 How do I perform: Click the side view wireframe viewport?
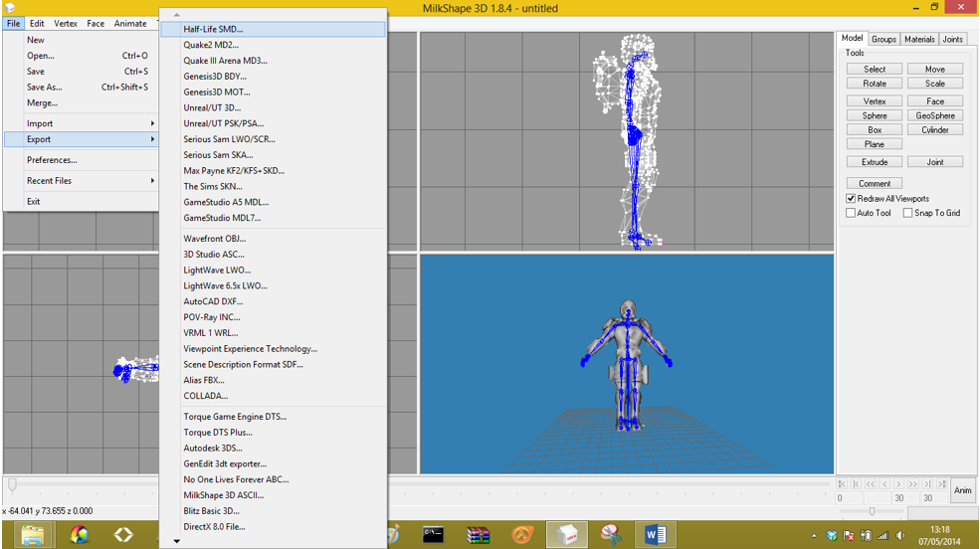627,141
